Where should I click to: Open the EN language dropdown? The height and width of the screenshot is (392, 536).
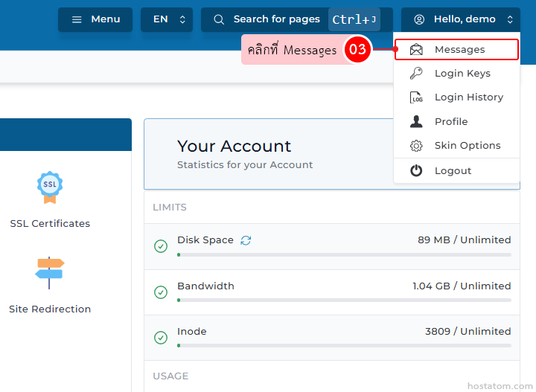(x=167, y=19)
